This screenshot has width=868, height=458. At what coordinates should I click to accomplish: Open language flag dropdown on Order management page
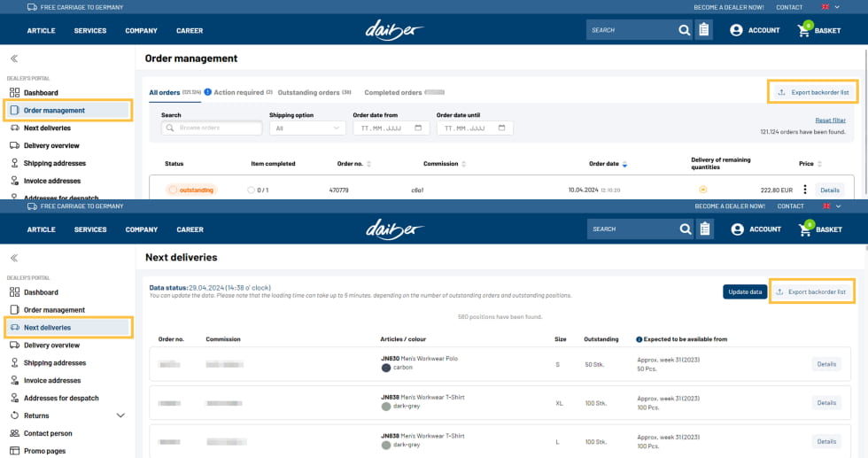pyautogui.click(x=831, y=7)
